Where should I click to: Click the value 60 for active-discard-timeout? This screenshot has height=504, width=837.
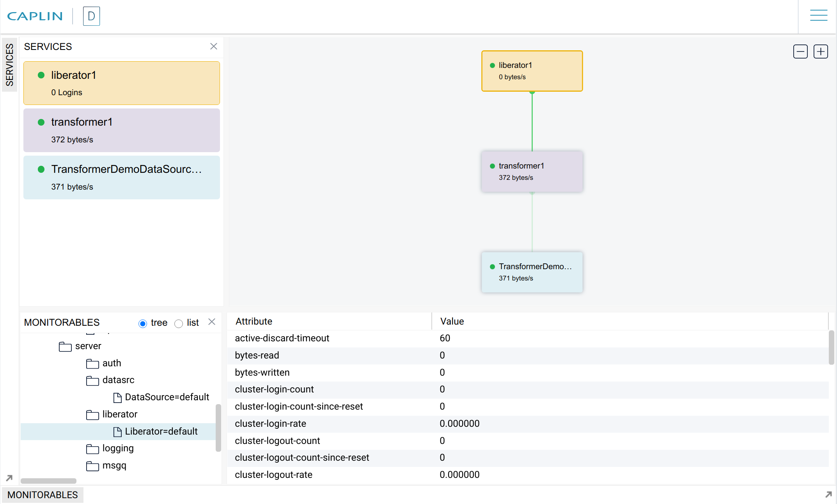pyautogui.click(x=445, y=338)
